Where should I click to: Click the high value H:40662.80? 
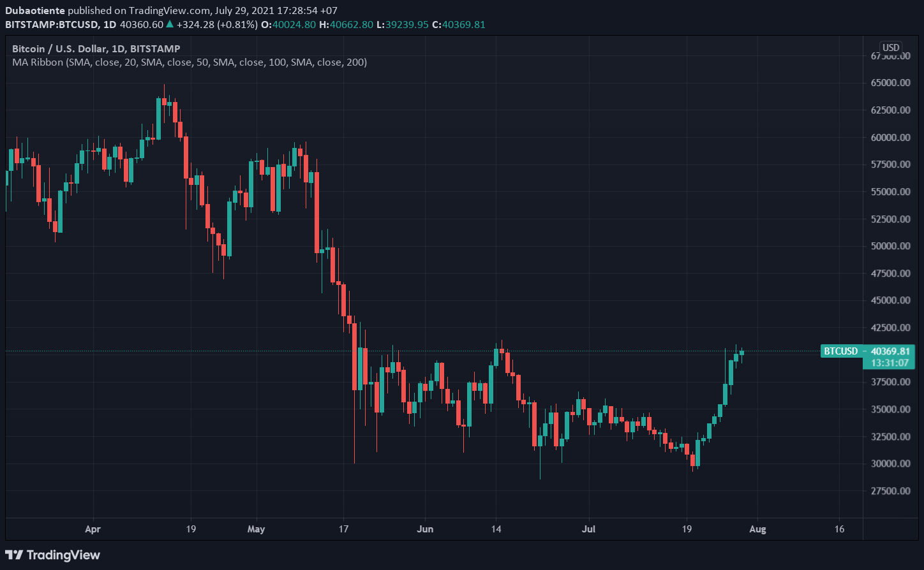tap(346, 25)
